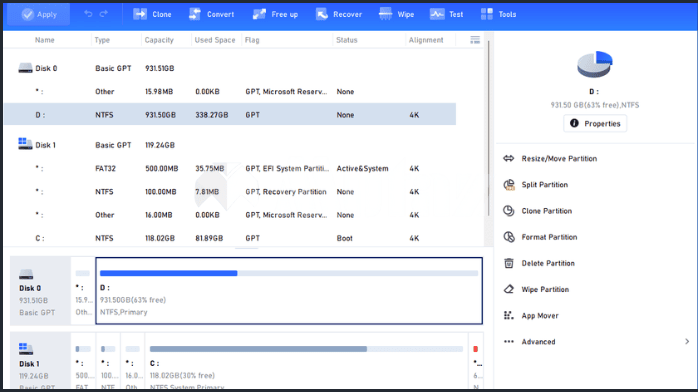
Task: Click the Wipe Partition eraser icon
Action: coord(509,289)
